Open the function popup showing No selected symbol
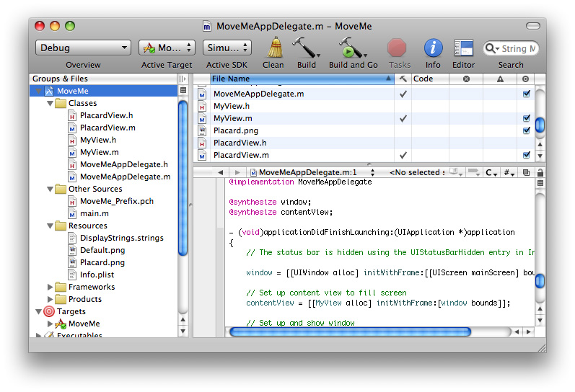This screenshot has width=575, height=392. 417,172
